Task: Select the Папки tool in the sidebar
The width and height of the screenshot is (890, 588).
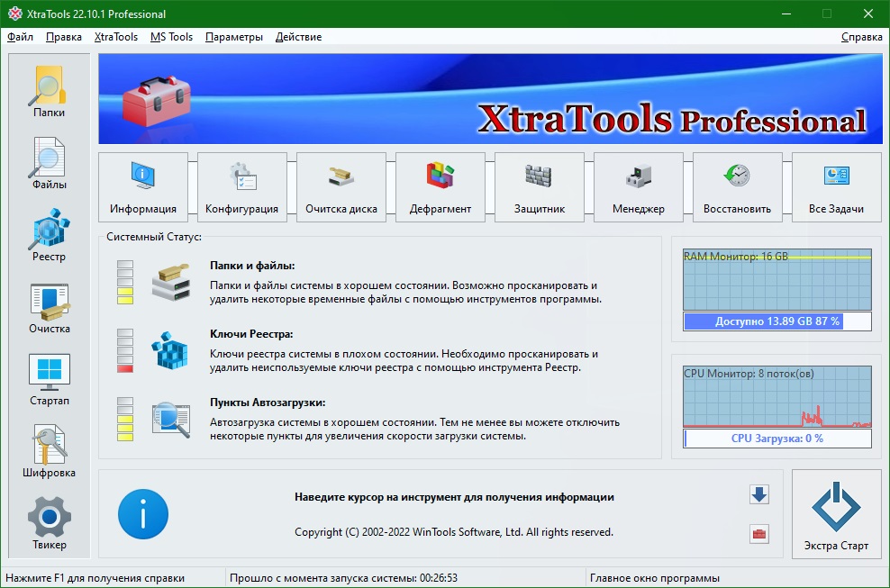Action: 48,92
